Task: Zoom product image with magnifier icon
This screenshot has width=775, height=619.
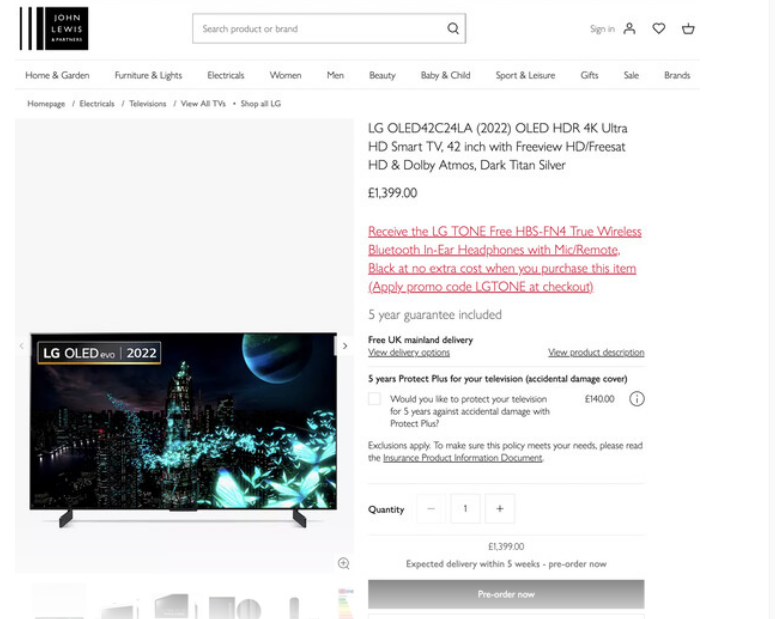Action: pyautogui.click(x=344, y=563)
